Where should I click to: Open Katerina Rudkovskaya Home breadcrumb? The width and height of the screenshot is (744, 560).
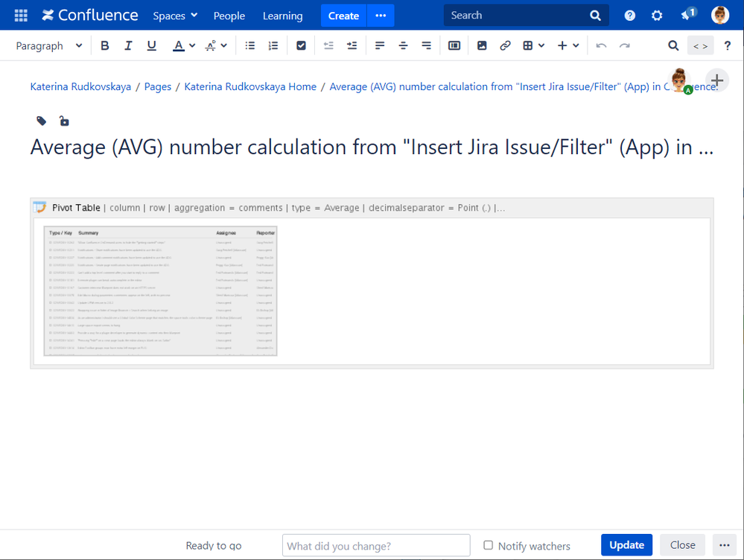coord(250,87)
